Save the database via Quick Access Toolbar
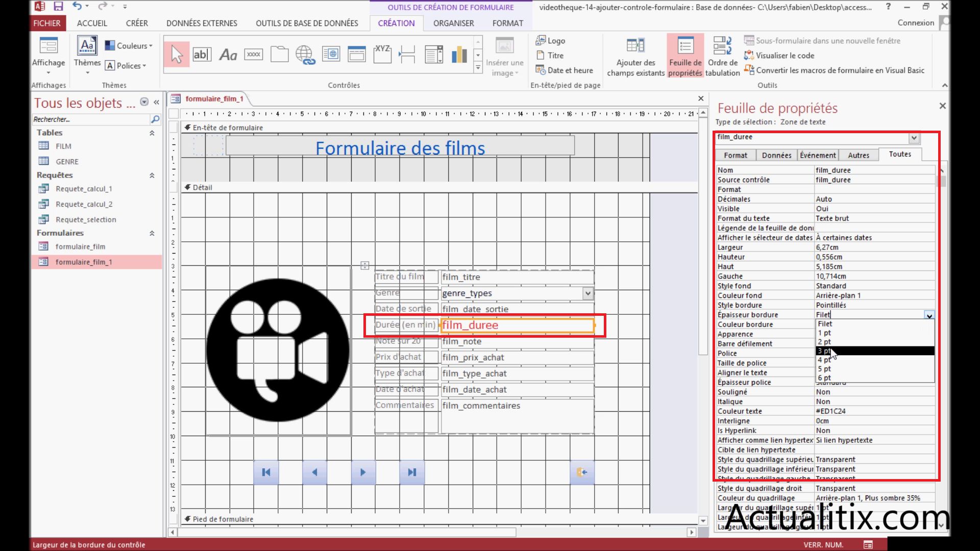980x551 pixels. (58, 7)
